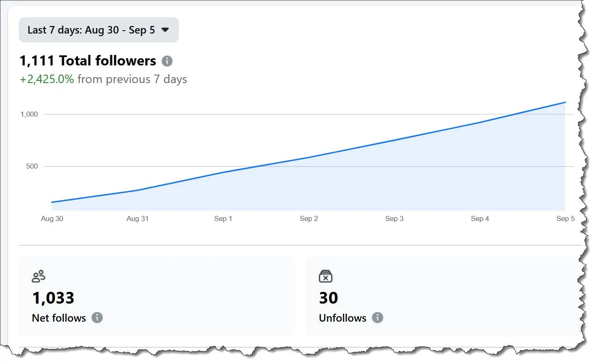Click the Aug 31 chart axis label
Viewport: 597px width, 364px height.
click(x=137, y=218)
